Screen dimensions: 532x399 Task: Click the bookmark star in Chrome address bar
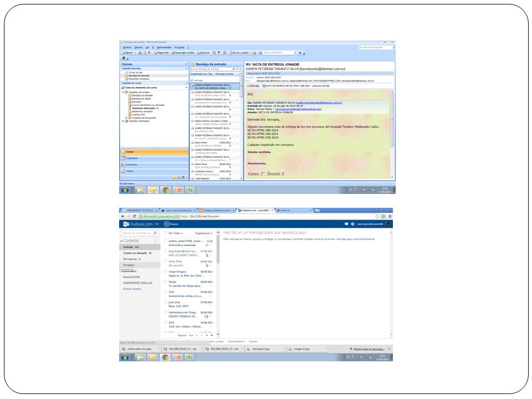pyautogui.click(x=377, y=216)
